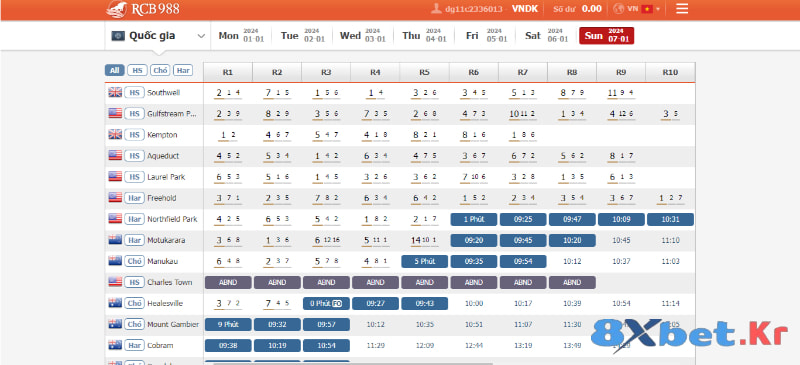Open Northfield Park race at 09:25
Viewport: 800px width, 365px height.
(523, 220)
